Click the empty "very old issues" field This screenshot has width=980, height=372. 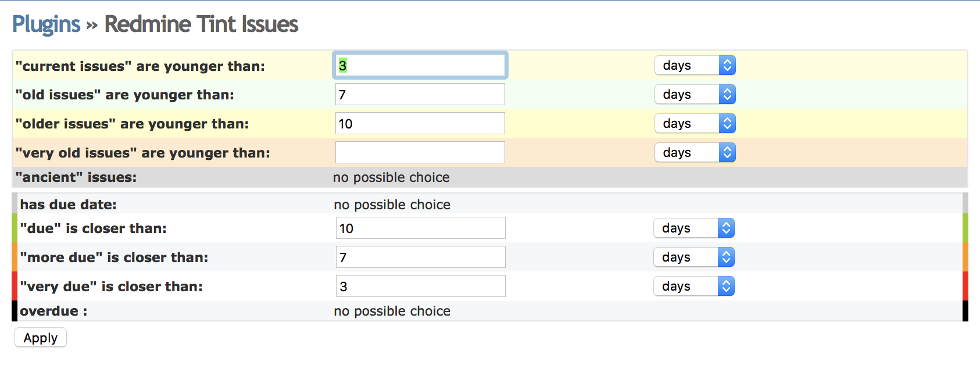(420, 152)
